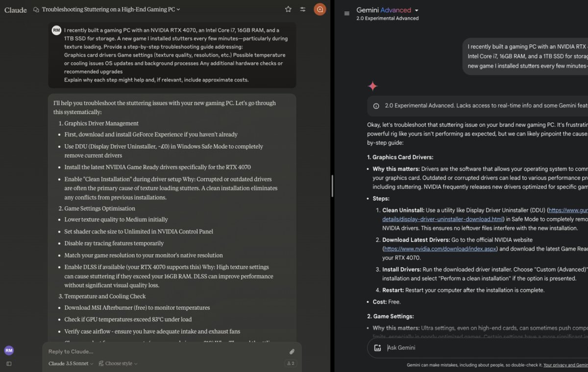Open the chat controls sliders icon
Screen dimensions: 588x372
coord(303,9)
